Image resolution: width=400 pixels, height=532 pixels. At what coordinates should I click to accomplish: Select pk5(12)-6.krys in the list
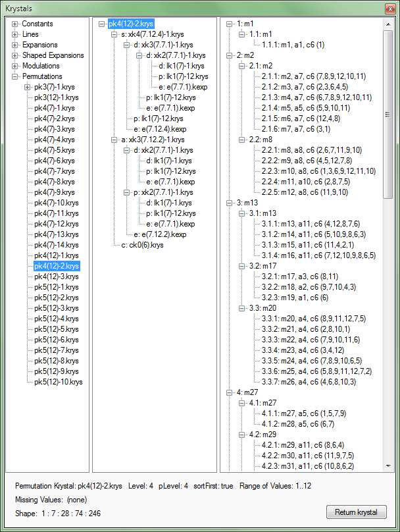pyautogui.click(x=57, y=340)
